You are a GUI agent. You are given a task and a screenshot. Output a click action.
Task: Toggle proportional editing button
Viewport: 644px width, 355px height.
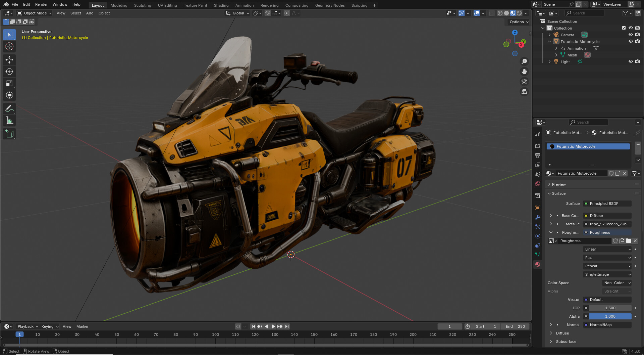point(287,13)
